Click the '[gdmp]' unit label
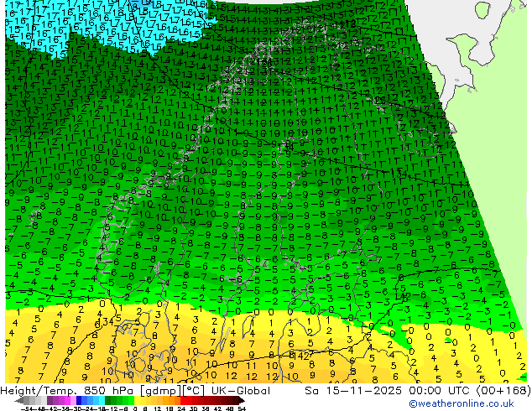The width and height of the screenshot is (532, 411). point(161,391)
